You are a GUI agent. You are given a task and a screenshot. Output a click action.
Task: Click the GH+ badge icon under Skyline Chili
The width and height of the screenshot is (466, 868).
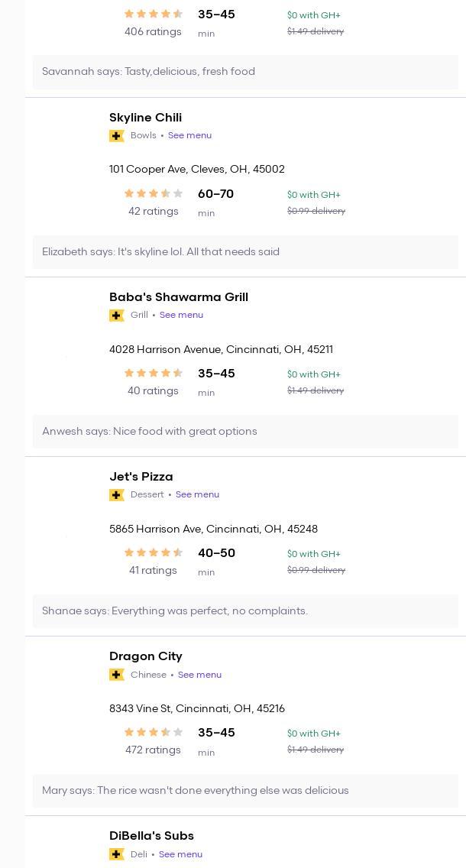coord(117,136)
